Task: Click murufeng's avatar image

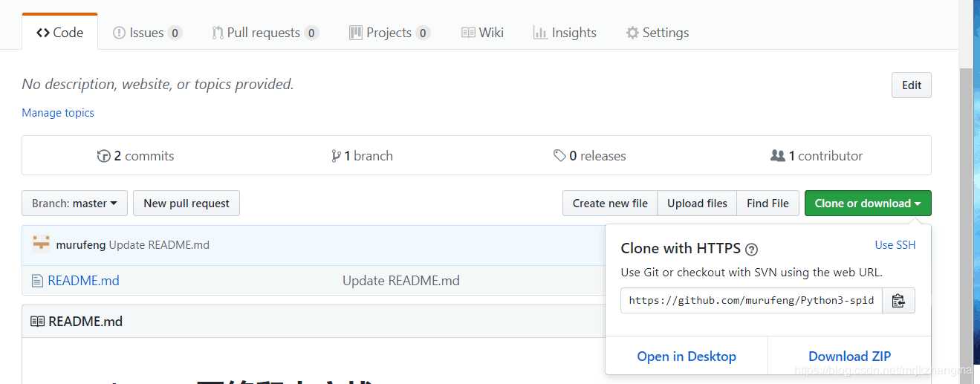Action: pos(42,244)
